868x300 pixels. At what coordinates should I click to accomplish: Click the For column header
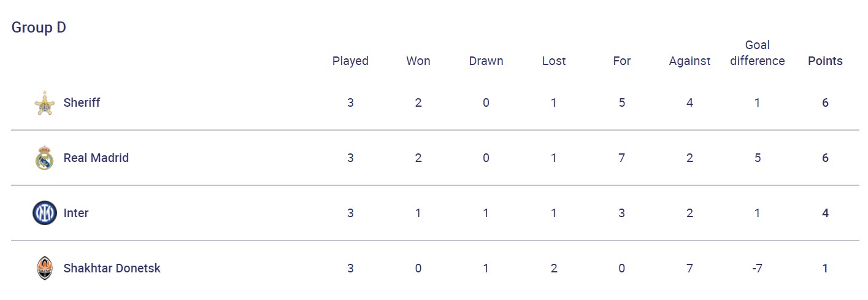click(x=621, y=61)
